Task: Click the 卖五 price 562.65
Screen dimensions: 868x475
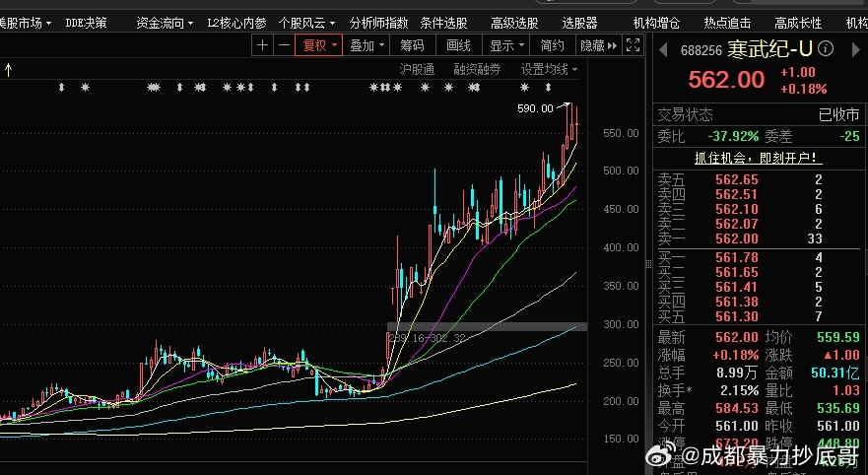Action: pyautogui.click(x=736, y=179)
